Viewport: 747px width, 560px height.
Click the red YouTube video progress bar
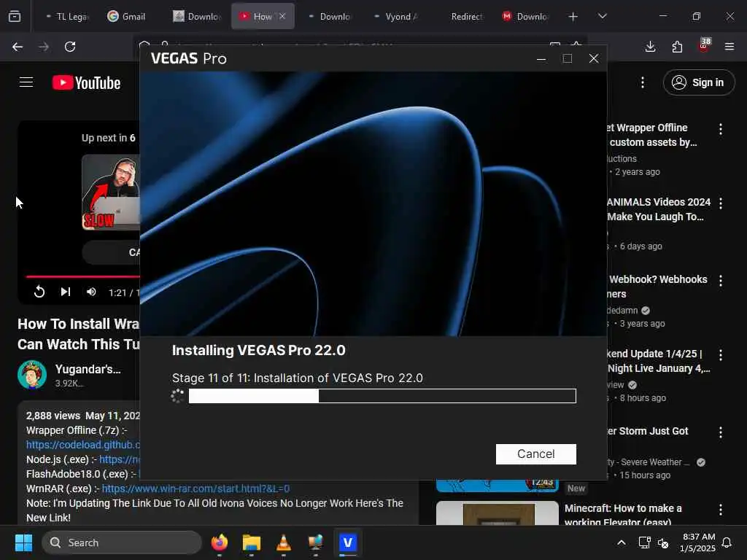83,276
